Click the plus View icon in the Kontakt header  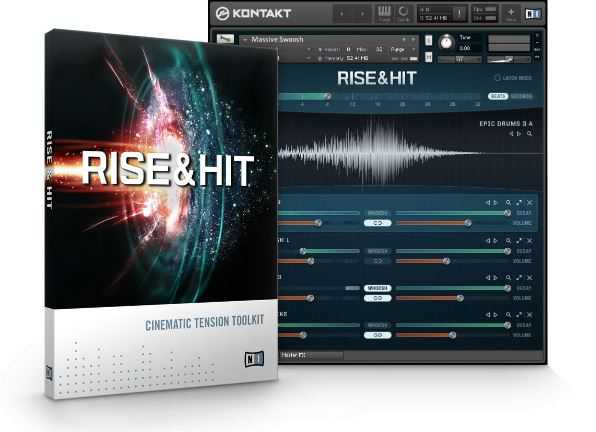coord(511,14)
